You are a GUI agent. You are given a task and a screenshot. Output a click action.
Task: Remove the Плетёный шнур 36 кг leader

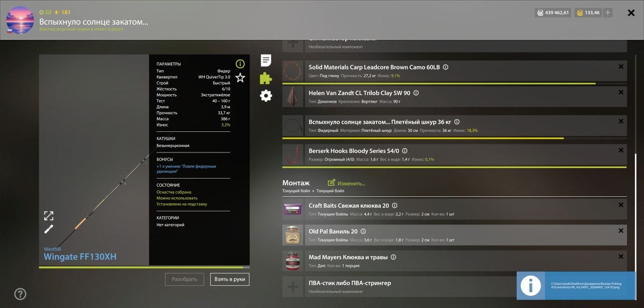pyautogui.click(x=621, y=121)
